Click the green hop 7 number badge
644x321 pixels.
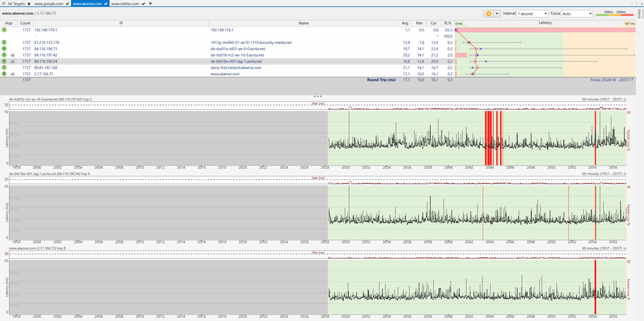point(5,68)
